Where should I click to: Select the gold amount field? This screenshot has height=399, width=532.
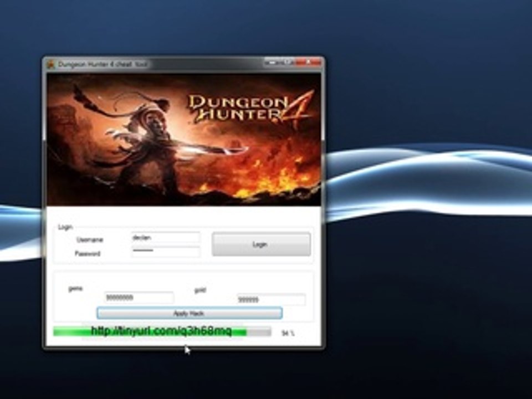[272, 300]
